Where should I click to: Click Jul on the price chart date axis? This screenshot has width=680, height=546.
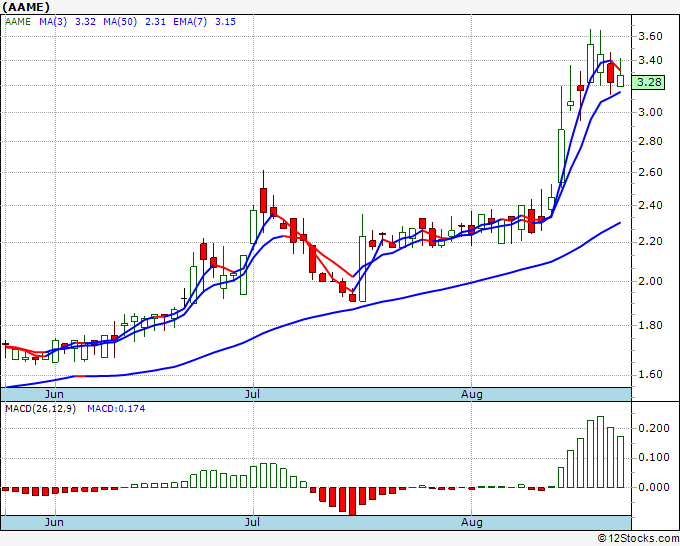(x=252, y=394)
